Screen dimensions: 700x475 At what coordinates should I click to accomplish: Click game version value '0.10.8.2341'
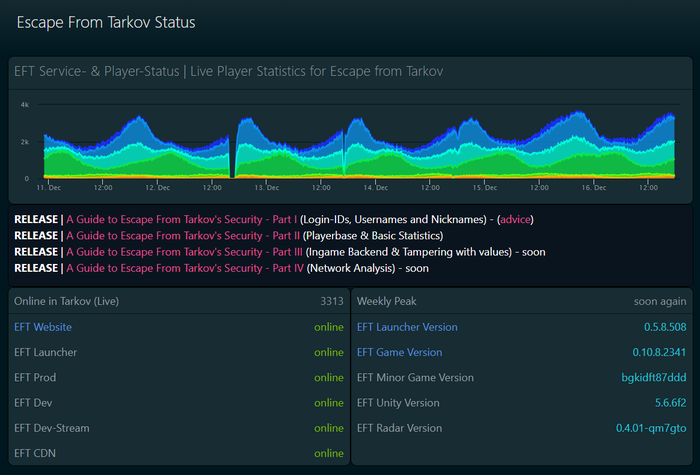pos(659,352)
